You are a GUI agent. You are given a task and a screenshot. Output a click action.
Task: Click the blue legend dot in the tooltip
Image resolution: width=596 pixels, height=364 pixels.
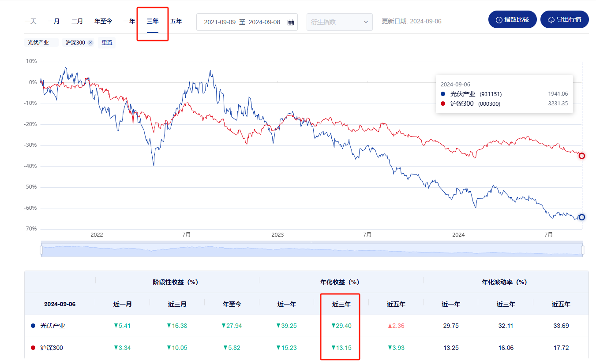coord(443,93)
